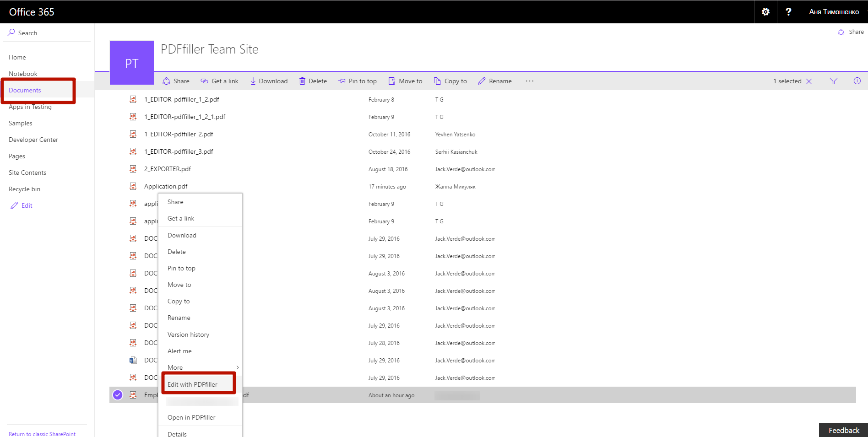The height and width of the screenshot is (437, 868).
Task: Uncheck the selected file's checkmark circle
Action: [118, 395]
